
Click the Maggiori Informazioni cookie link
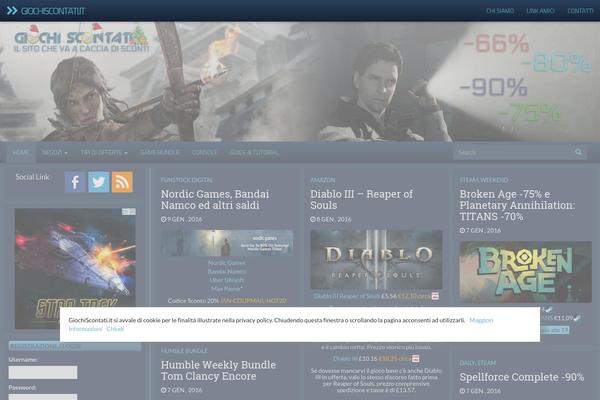tap(481, 320)
